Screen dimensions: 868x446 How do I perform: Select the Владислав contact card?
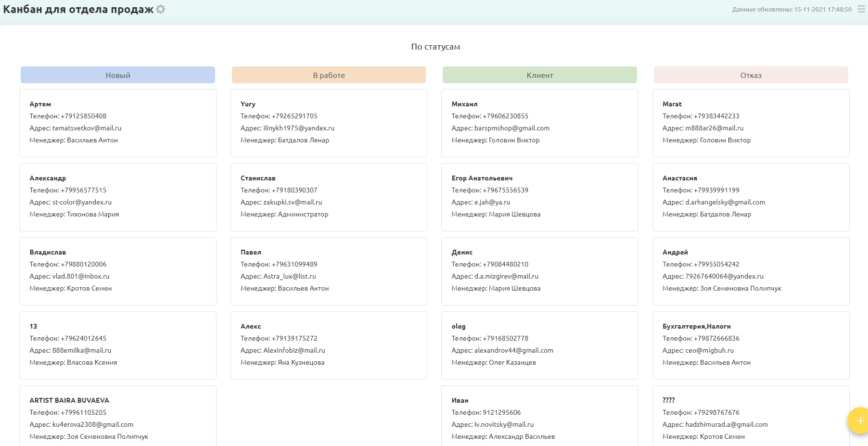point(118,271)
